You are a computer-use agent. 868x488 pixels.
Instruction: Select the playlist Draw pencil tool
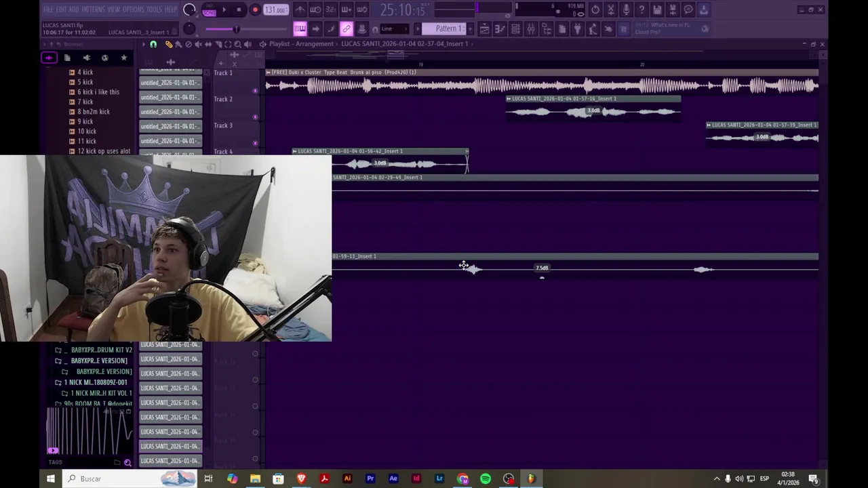(169, 44)
